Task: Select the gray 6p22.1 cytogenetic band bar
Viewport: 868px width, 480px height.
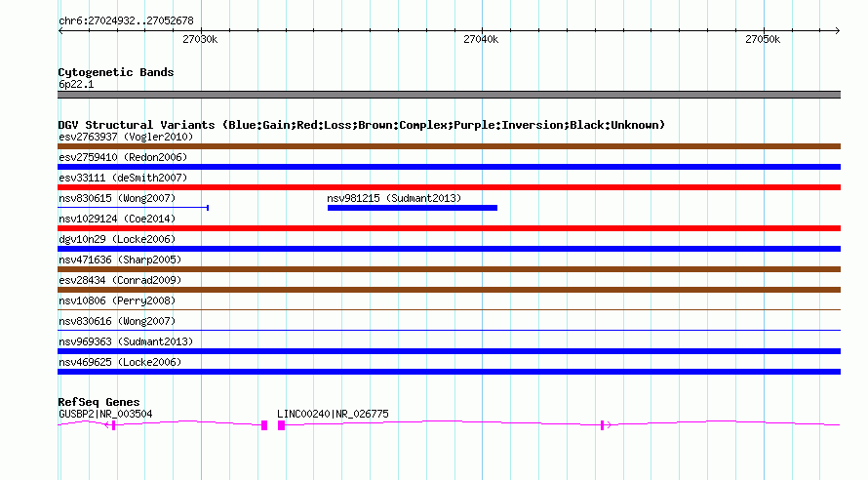Action: click(449, 95)
